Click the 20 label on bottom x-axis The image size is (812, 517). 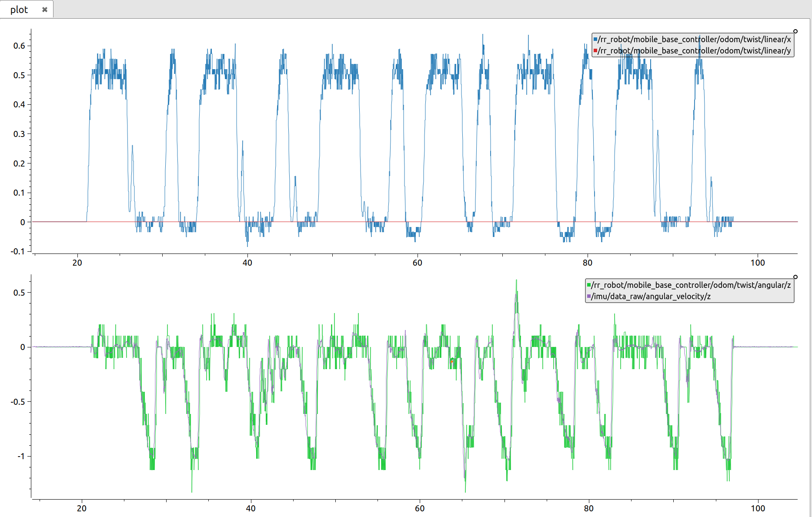point(82,508)
